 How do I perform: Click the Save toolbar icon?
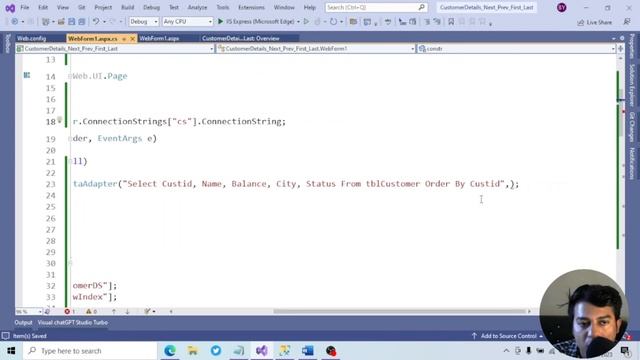[71, 22]
